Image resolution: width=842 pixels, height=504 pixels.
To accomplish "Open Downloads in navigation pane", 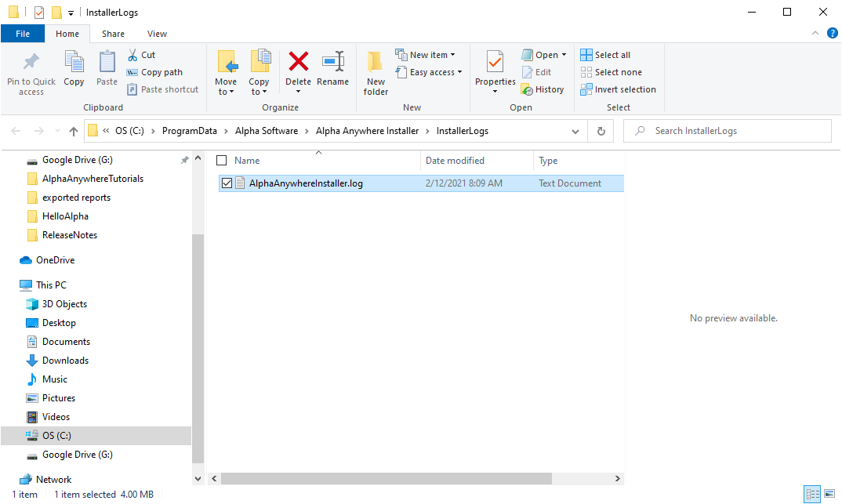I will (x=57, y=360).
